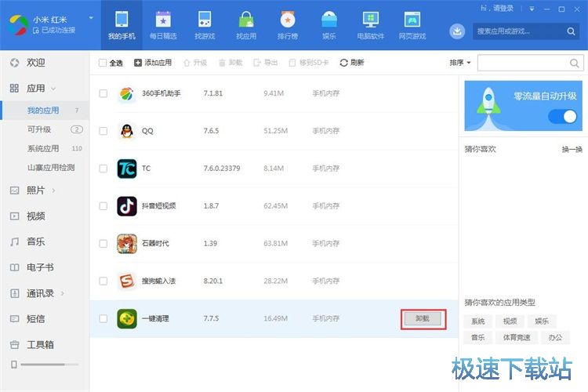This screenshot has height=392, width=588.
Task: Open the 排序 sort dropdown
Action: pyautogui.click(x=460, y=63)
